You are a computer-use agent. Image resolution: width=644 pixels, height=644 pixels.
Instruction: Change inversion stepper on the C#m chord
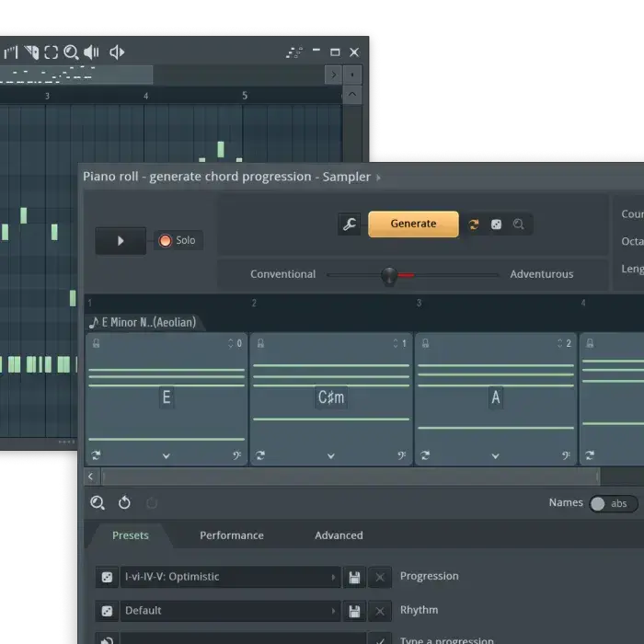click(395, 343)
